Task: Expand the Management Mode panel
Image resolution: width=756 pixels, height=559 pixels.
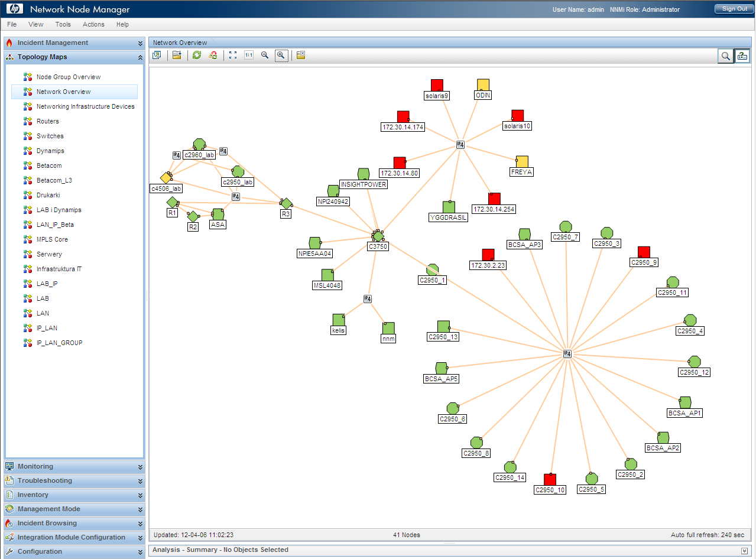Action: pyautogui.click(x=140, y=509)
